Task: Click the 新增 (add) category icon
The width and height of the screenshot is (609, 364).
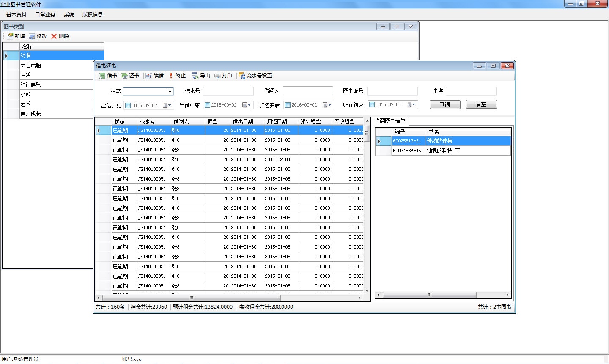Action: pos(10,36)
